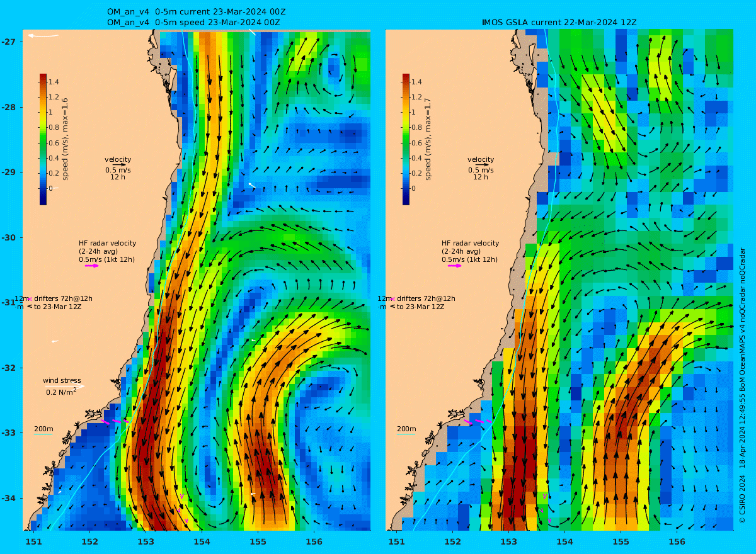Click the speed color bar in IMOS GSLA panel
The height and width of the screenshot is (554, 756).
click(x=406, y=139)
